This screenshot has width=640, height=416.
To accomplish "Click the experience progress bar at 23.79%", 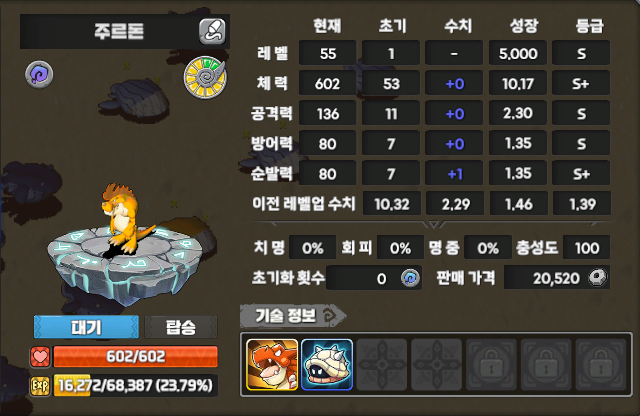I will (x=136, y=385).
